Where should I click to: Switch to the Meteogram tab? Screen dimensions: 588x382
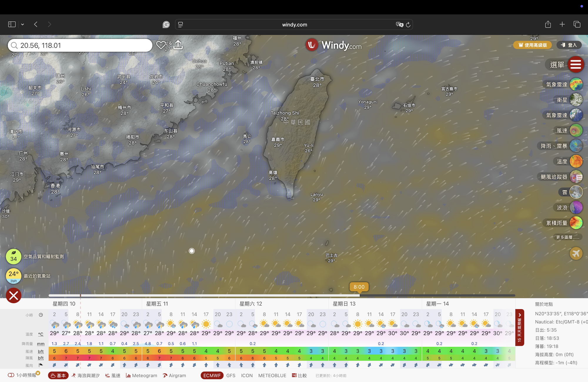(141, 376)
